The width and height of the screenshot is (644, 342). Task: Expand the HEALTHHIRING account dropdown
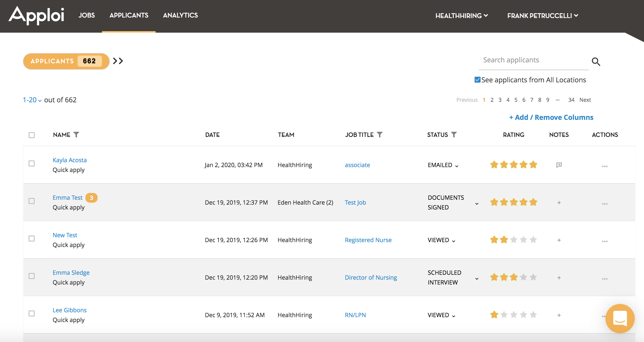[x=461, y=16]
